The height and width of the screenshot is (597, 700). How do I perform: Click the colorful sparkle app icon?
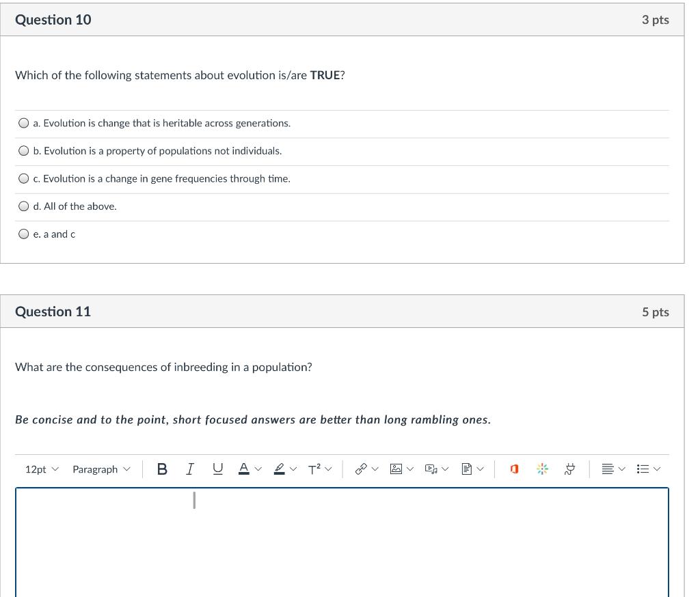pyautogui.click(x=542, y=469)
